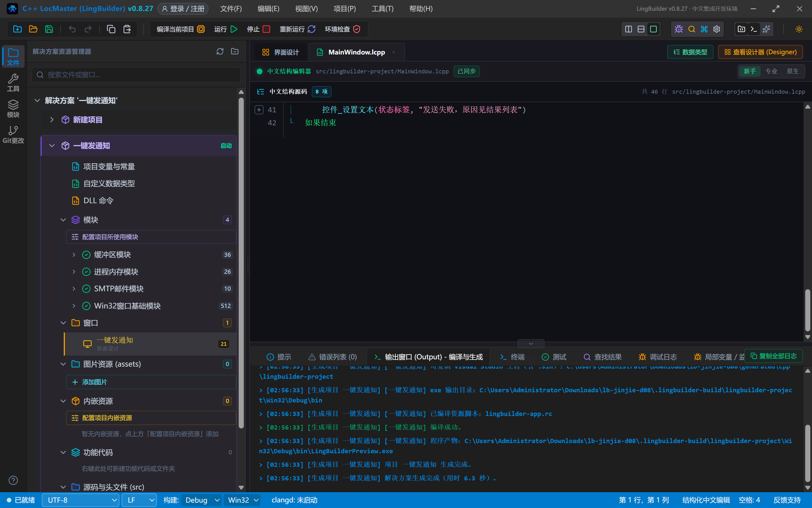Refresh the solution explorer
This screenshot has width=812, height=508.
pyautogui.click(x=220, y=51)
